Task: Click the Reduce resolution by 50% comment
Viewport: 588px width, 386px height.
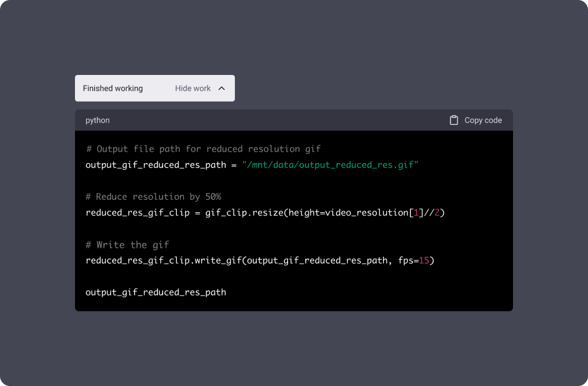Action: coord(153,197)
